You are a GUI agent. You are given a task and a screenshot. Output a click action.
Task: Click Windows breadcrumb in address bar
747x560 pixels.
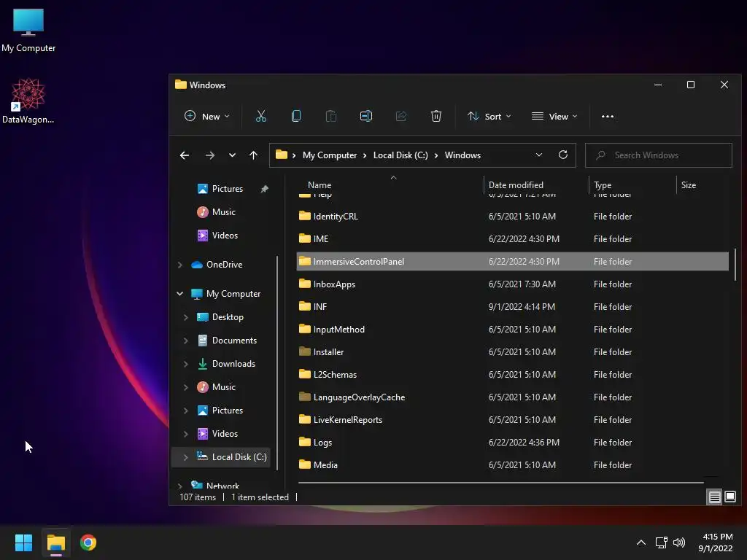point(462,155)
